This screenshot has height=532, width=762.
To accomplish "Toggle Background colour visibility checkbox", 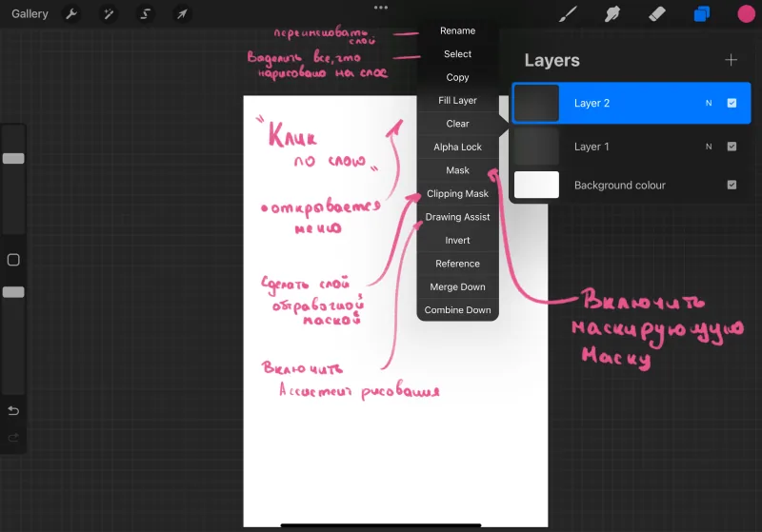I will pyautogui.click(x=732, y=185).
